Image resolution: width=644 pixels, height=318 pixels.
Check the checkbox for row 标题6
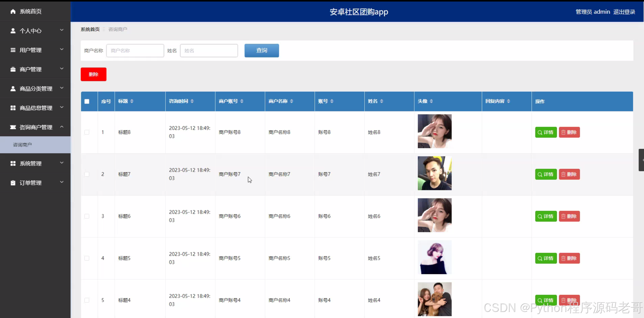pyautogui.click(x=87, y=216)
